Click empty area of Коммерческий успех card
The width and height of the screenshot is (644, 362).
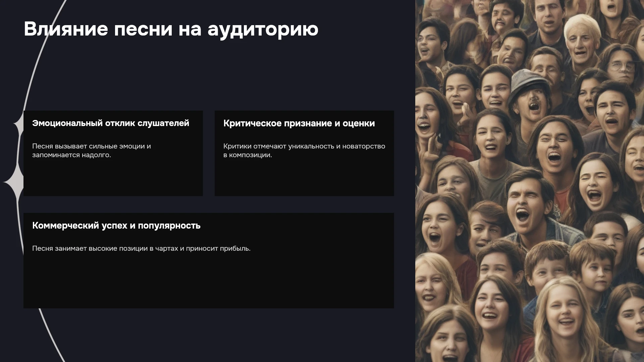[x=209, y=282]
